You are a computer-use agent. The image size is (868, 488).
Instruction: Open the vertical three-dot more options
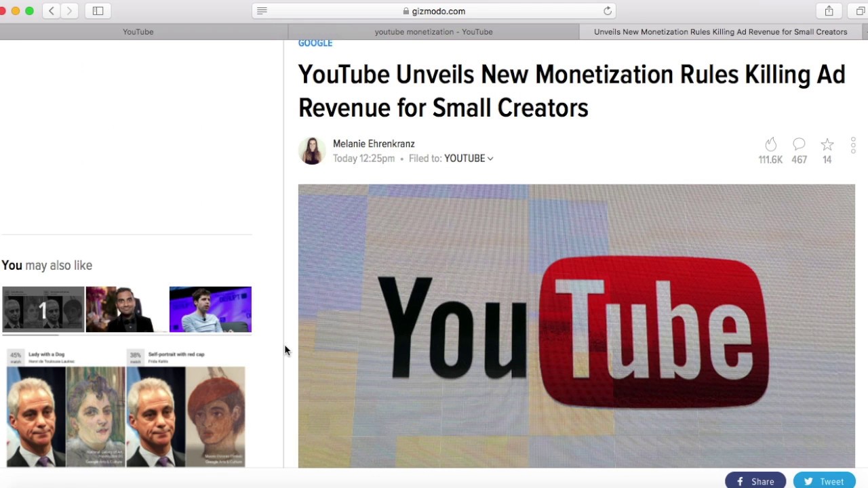tap(853, 145)
